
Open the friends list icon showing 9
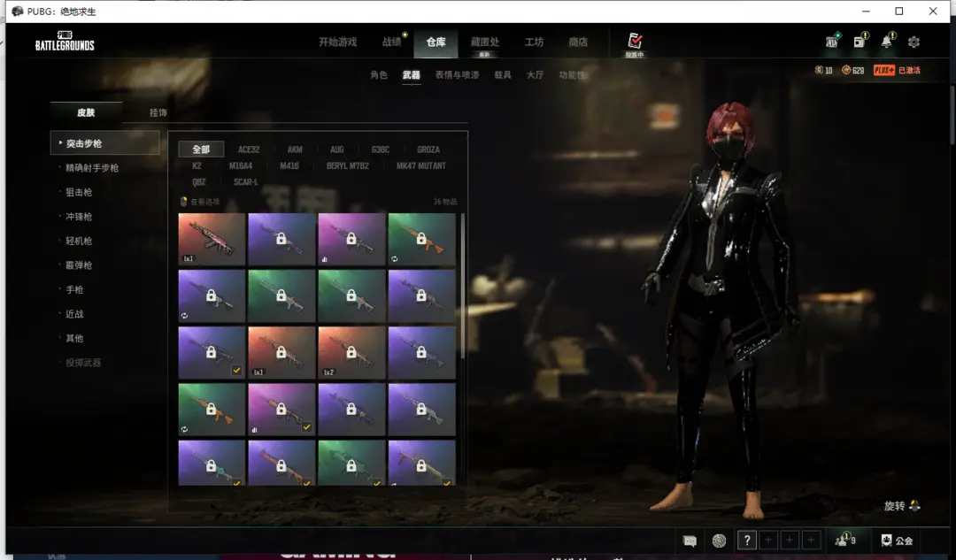845,540
